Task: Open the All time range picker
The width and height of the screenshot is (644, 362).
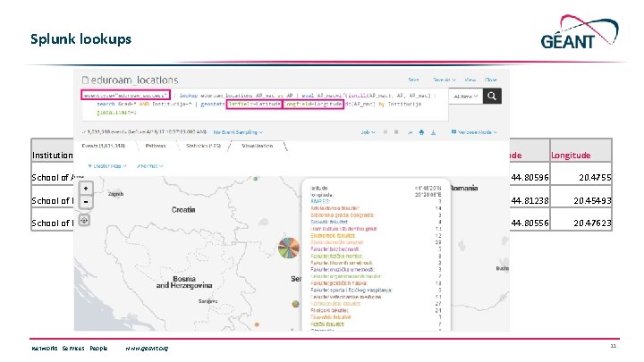Action: (x=466, y=97)
